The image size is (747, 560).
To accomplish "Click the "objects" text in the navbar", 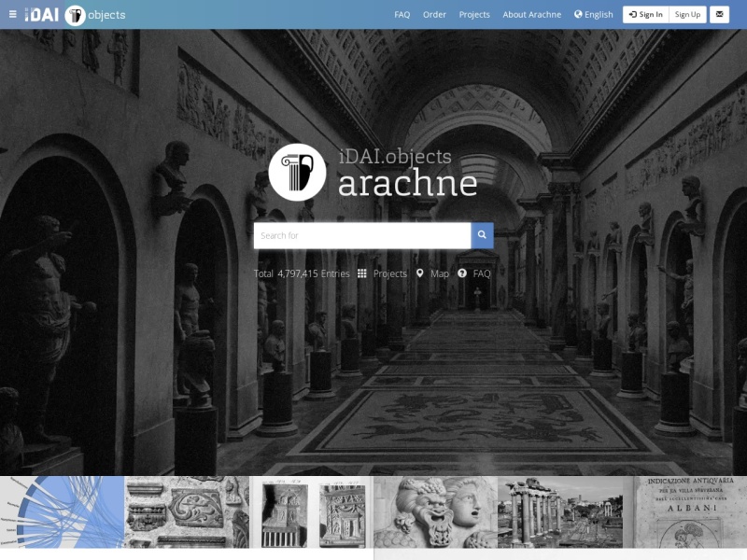I will [x=106, y=15].
